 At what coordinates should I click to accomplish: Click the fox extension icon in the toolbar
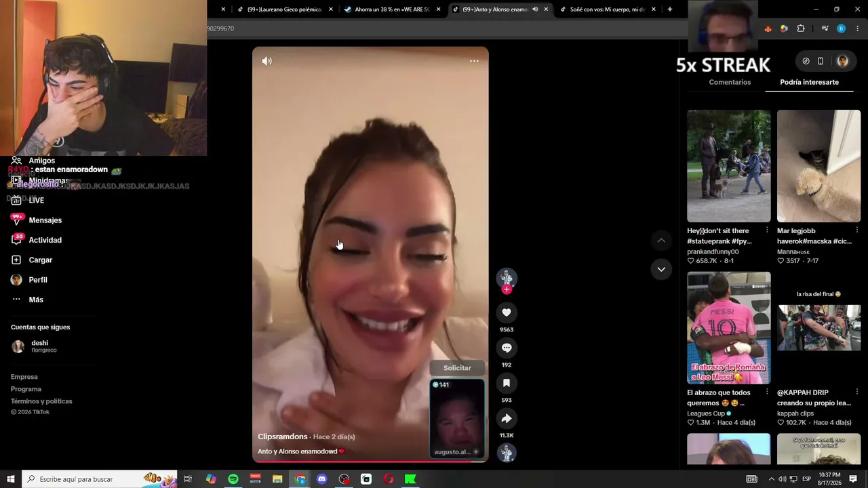coord(768,28)
